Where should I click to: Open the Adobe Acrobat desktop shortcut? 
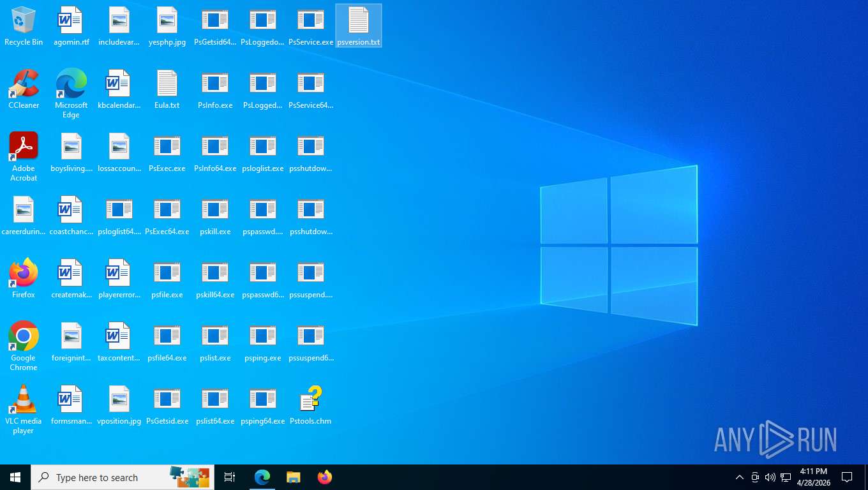[24, 157]
